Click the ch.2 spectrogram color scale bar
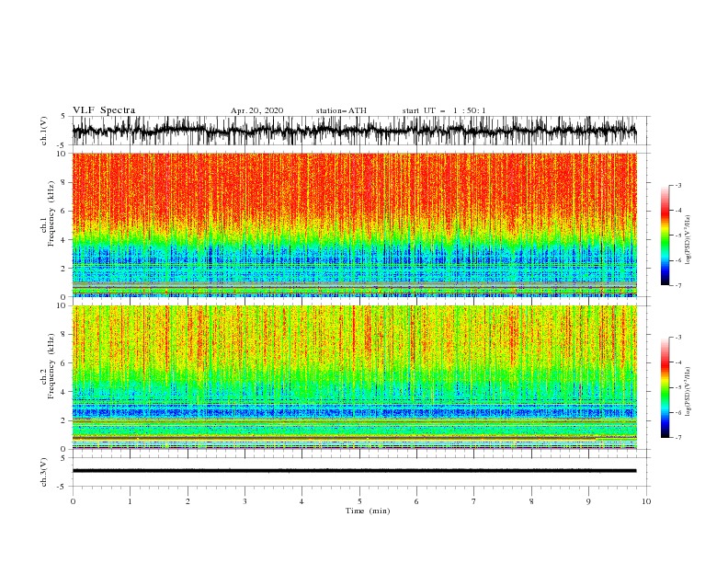This screenshot has height=563, width=728. 665,387
